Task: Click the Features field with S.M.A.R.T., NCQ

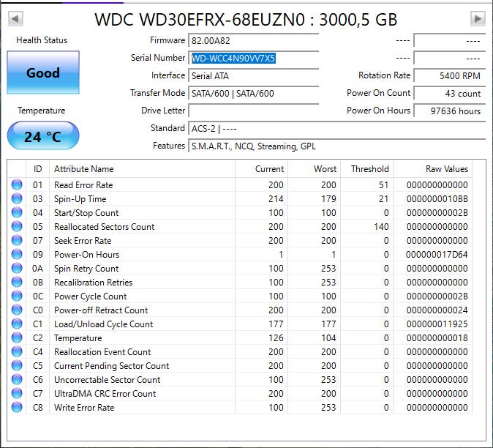Action: (336, 146)
